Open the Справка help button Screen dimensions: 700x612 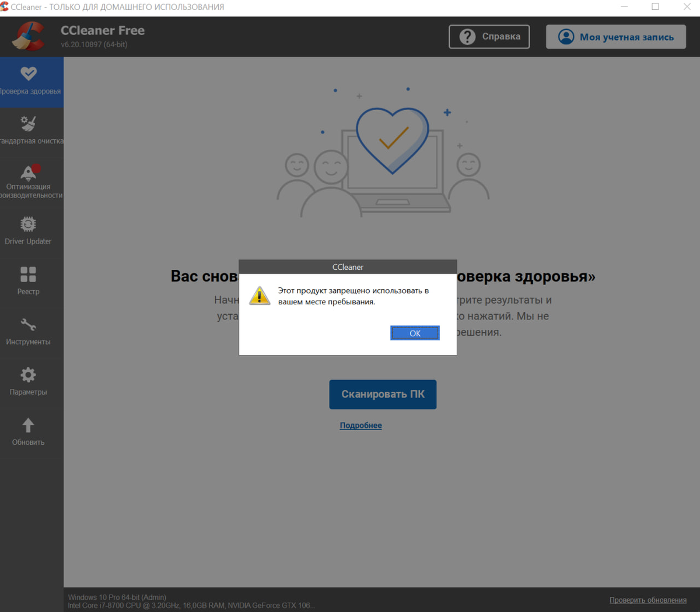tap(489, 37)
